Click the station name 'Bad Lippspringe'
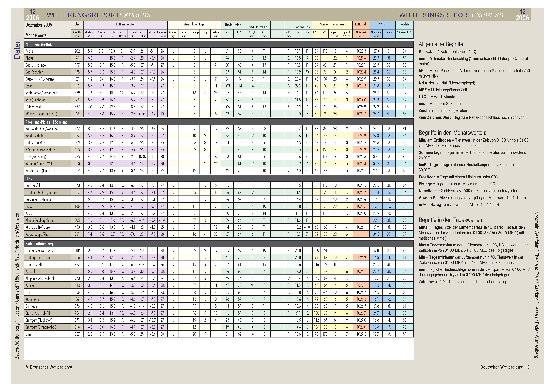The image size is (555, 392). click(x=36, y=65)
